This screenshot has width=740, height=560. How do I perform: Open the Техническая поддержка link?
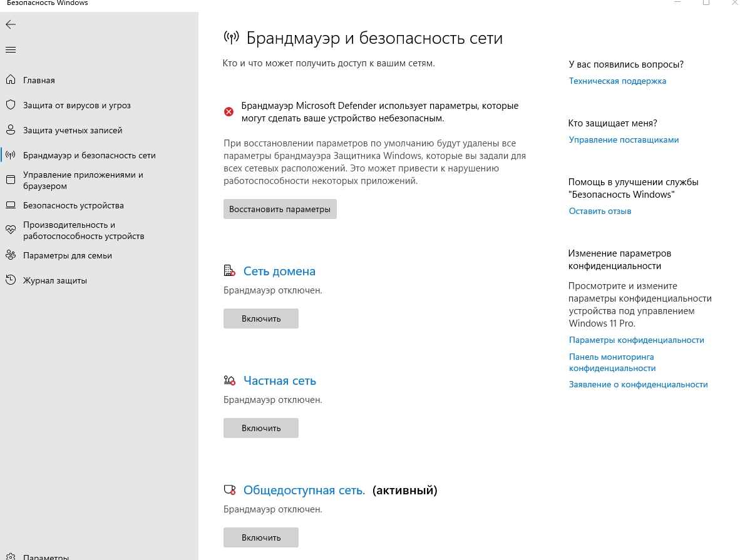[x=617, y=81]
